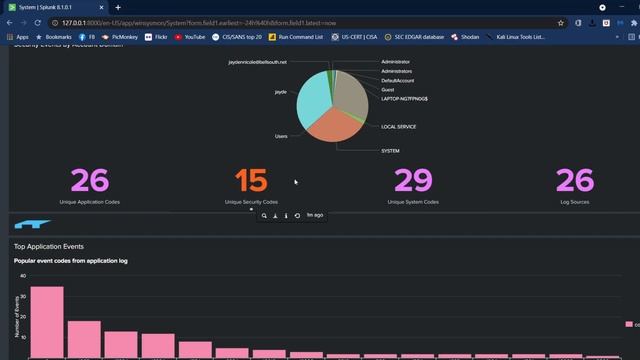The image size is (640, 360).
Task: Open the CIS/SANS top 20 bookmark
Action: tap(237, 37)
